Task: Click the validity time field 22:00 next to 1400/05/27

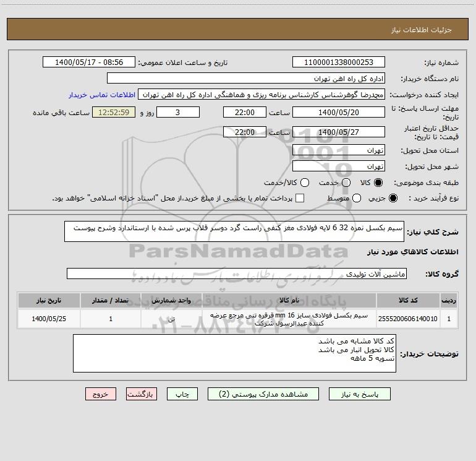Action: [245, 132]
